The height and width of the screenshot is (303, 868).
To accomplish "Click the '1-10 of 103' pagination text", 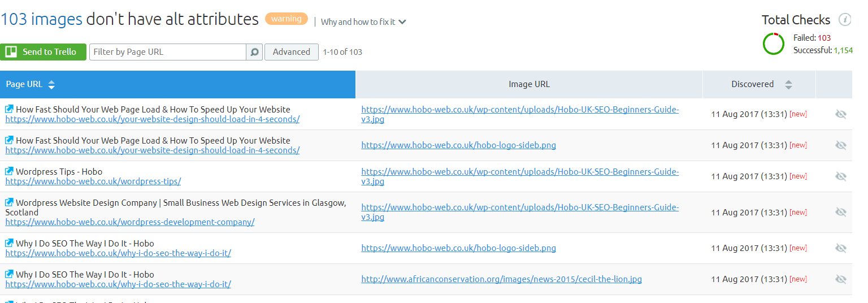I will coord(342,52).
